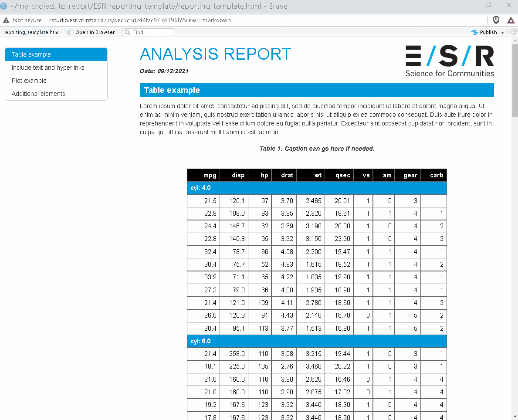Click the qsec cell 16.46

pyautogui.click(x=339, y=379)
